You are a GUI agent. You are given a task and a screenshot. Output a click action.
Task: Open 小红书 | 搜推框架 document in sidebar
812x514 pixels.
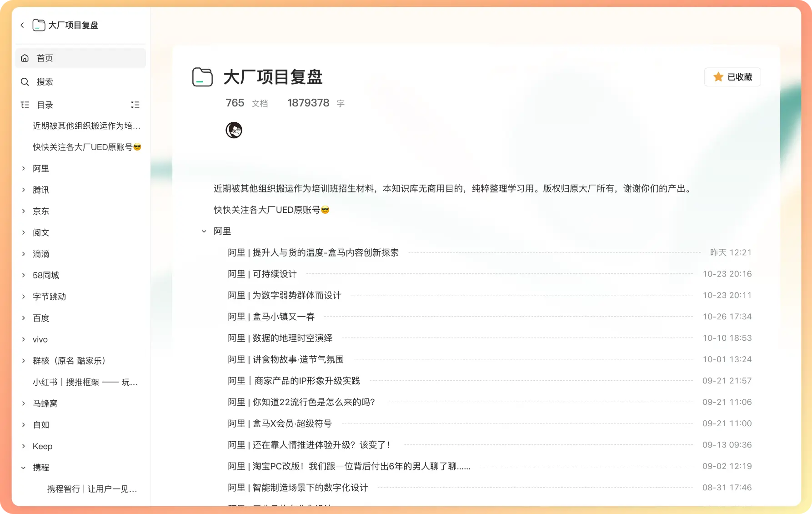[85, 382]
